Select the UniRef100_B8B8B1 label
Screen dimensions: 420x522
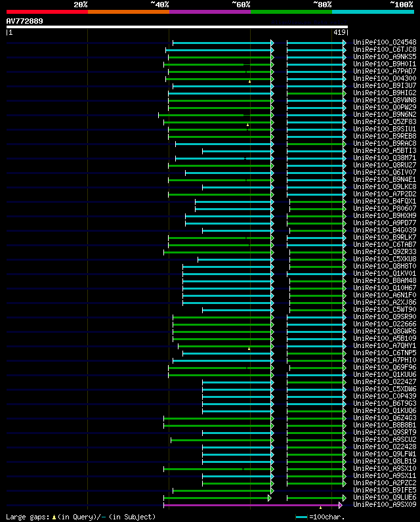tap(385, 425)
